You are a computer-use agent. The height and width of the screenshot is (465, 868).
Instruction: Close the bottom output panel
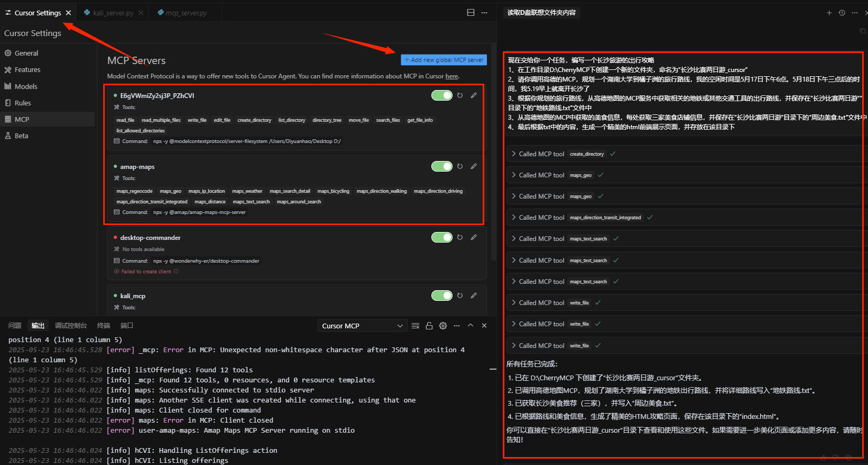pos(484,326)
